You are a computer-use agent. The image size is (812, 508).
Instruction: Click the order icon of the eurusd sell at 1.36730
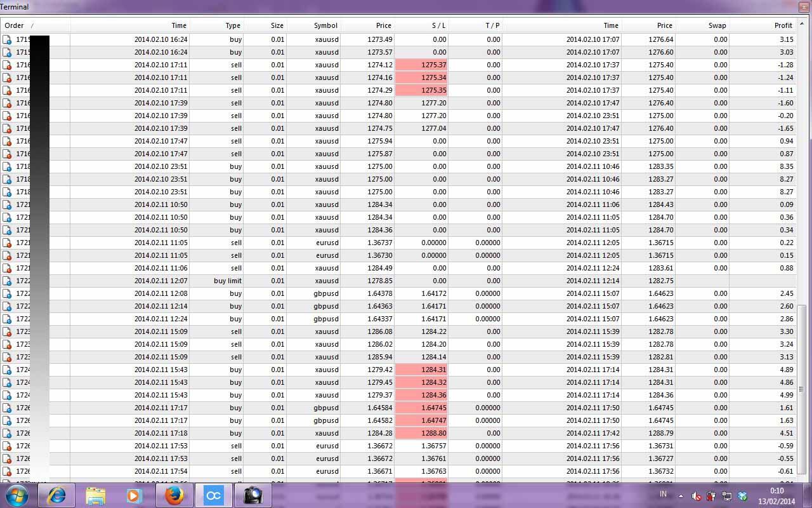[x=8, y=255]
